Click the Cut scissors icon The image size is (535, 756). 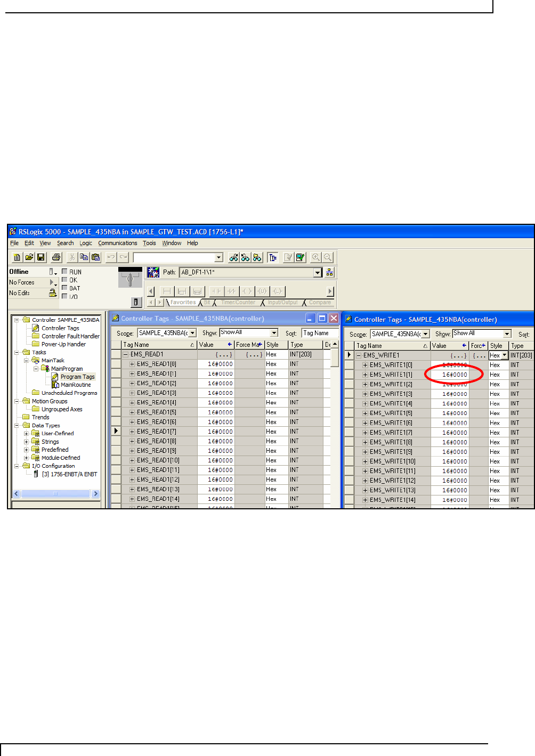(72, 257)
